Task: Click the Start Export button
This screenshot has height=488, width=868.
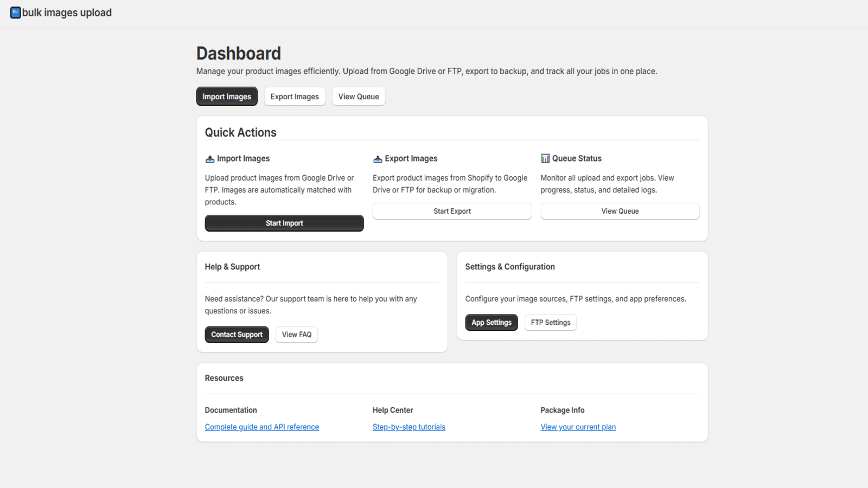Action: [x=452, y=211]
